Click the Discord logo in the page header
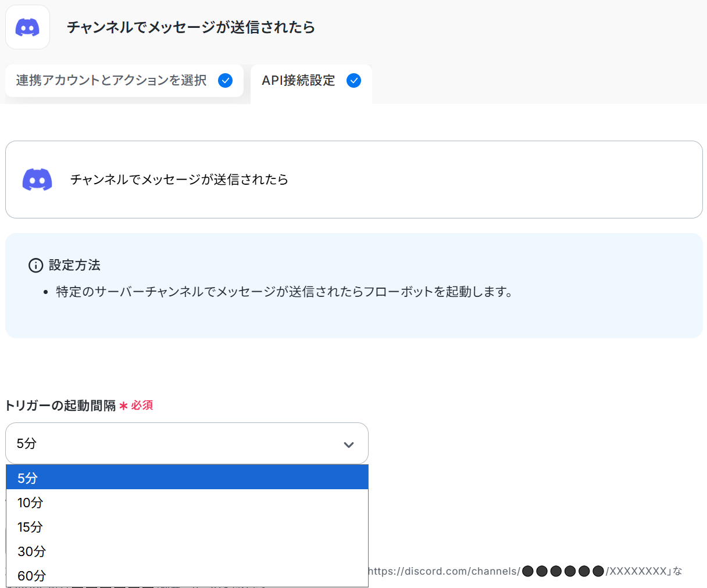 (27, 27)
